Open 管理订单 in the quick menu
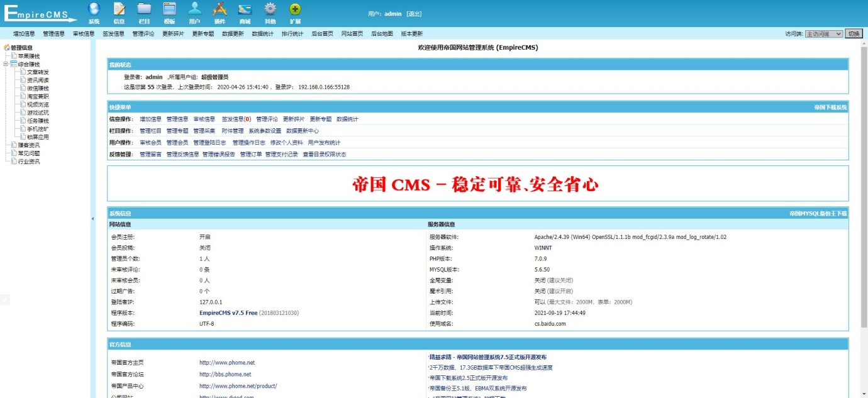This screenshot has width=868, height=398. 251,154
